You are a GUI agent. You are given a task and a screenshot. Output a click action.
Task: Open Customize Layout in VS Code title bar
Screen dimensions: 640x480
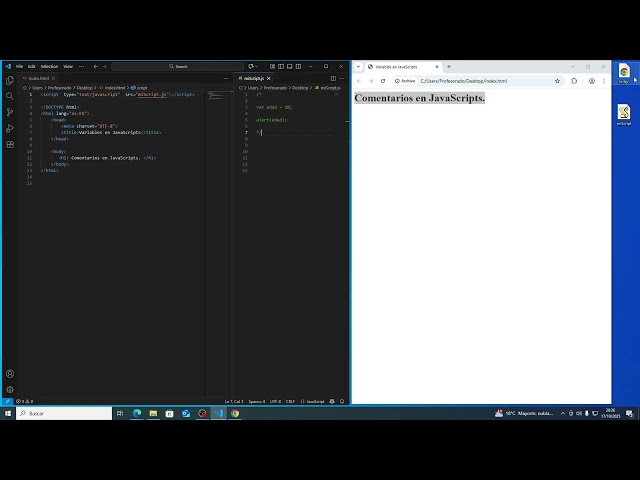[272, 66]
